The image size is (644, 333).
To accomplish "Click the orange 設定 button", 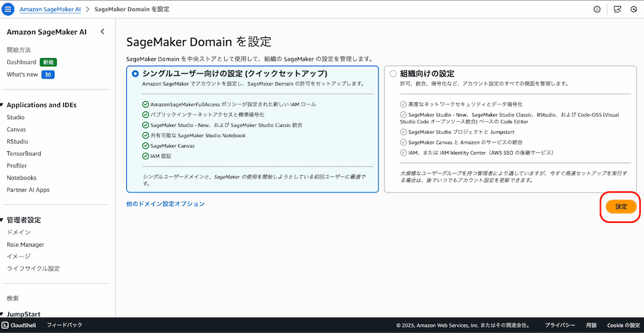I will tap(621, 207).
